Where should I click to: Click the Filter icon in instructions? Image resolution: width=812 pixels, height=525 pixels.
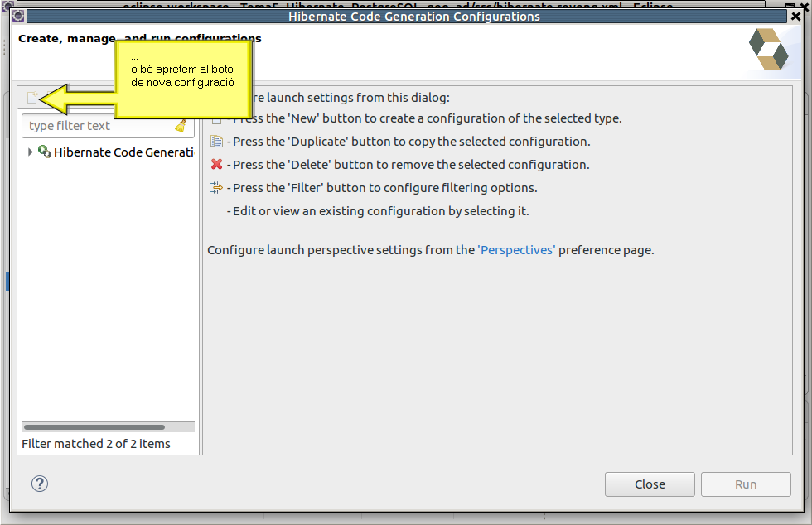[216, 187]
